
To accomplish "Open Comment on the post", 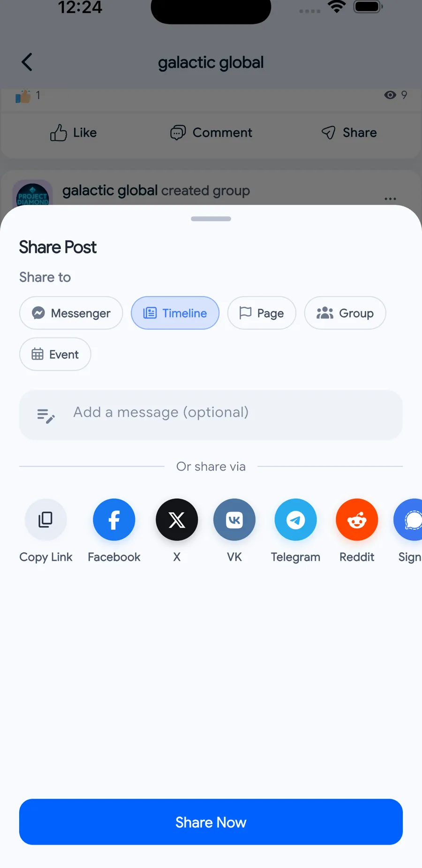I will click(211, 133).
